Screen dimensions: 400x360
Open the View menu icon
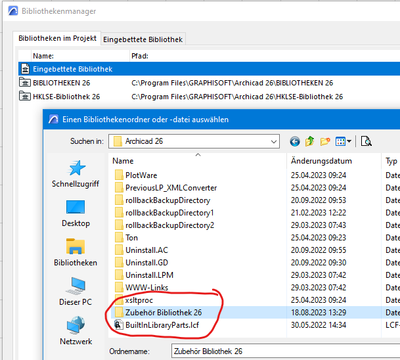point(343,142)
